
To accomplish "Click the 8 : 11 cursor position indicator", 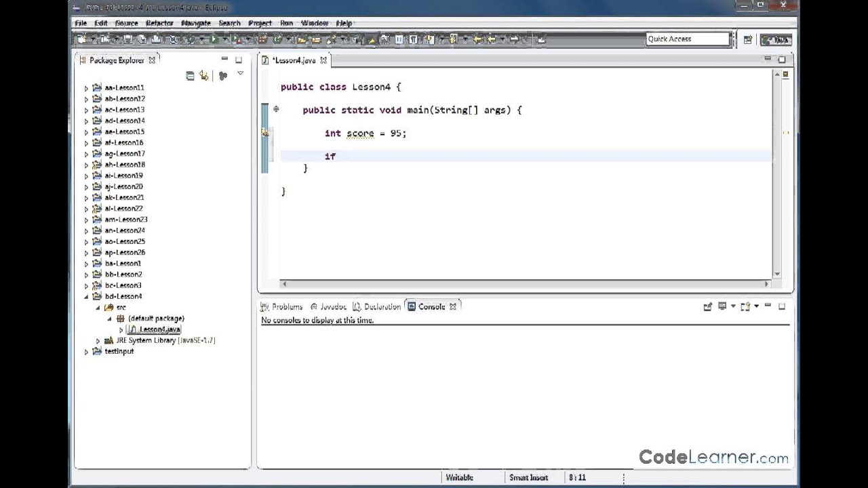I will [577, 478].
